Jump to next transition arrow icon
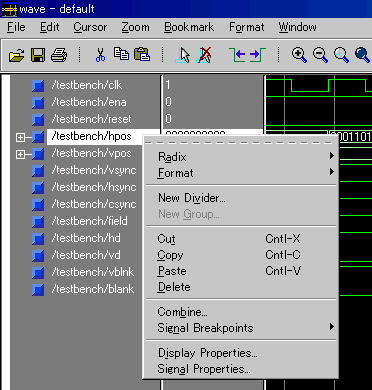Screen dimensions: 372x390 (258, 55)
